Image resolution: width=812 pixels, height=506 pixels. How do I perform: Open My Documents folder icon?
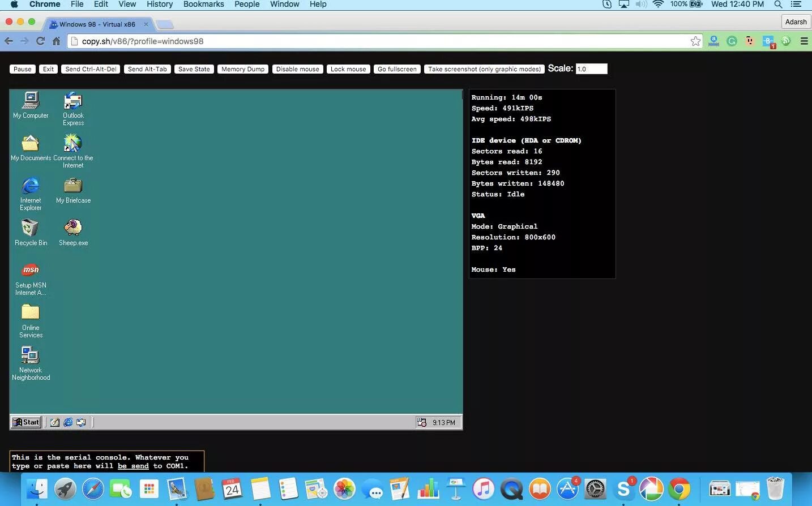pos(31,148)
